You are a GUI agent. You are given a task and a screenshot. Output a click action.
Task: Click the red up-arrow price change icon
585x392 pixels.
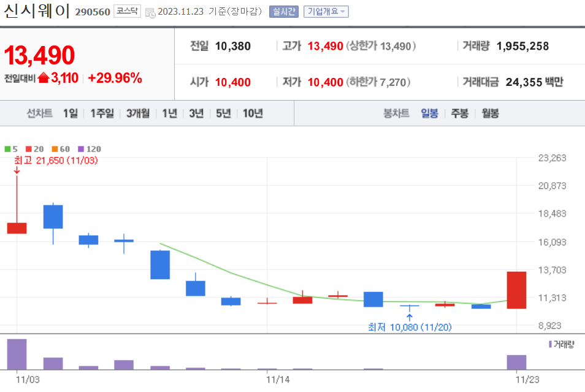[44, 78]
